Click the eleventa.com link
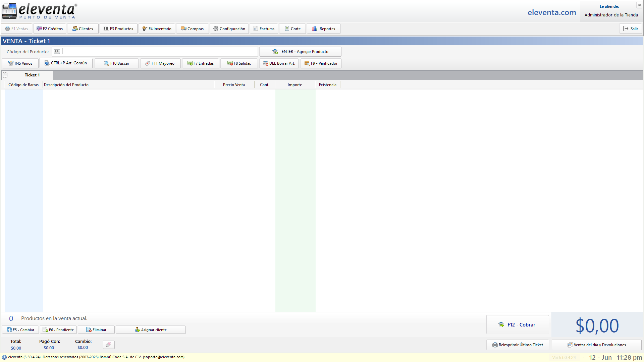 [551, 12]
